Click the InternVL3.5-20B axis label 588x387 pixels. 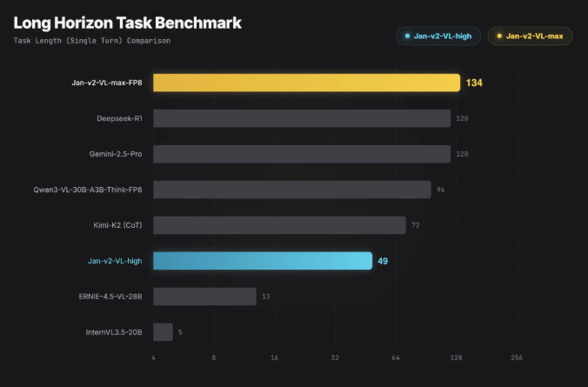tap(113, 332)
